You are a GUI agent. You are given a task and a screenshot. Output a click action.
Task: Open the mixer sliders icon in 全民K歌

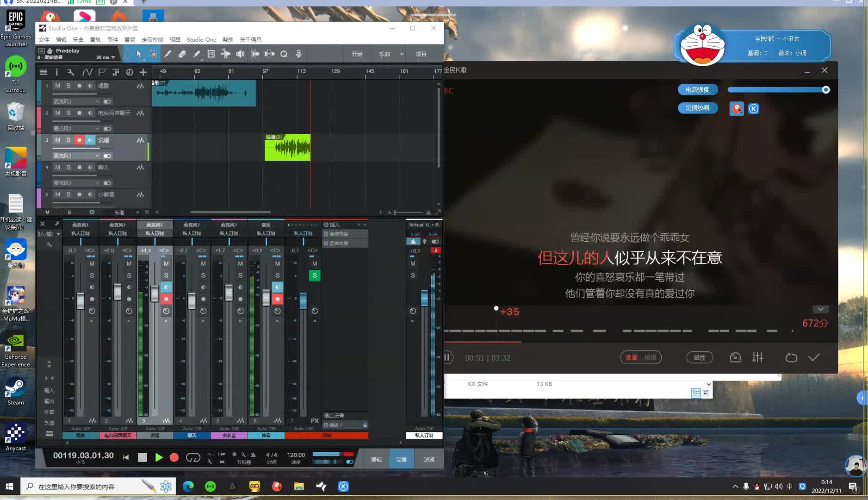757,357
